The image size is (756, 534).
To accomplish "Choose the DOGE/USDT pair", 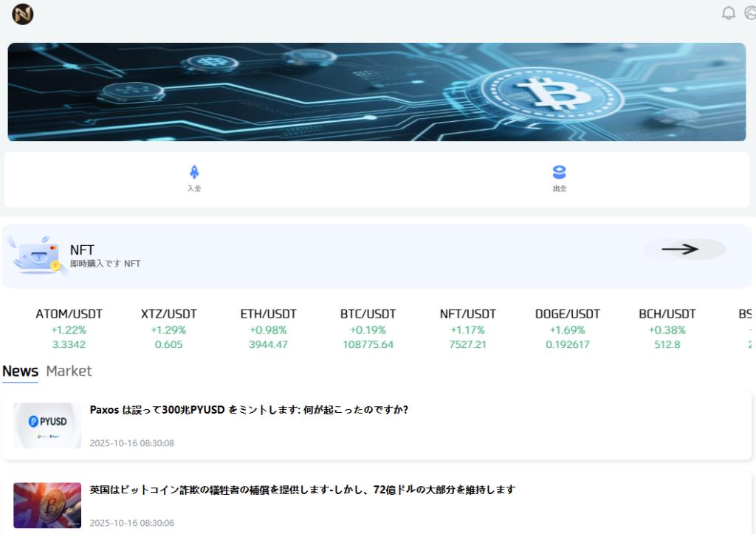I will 567,329.
